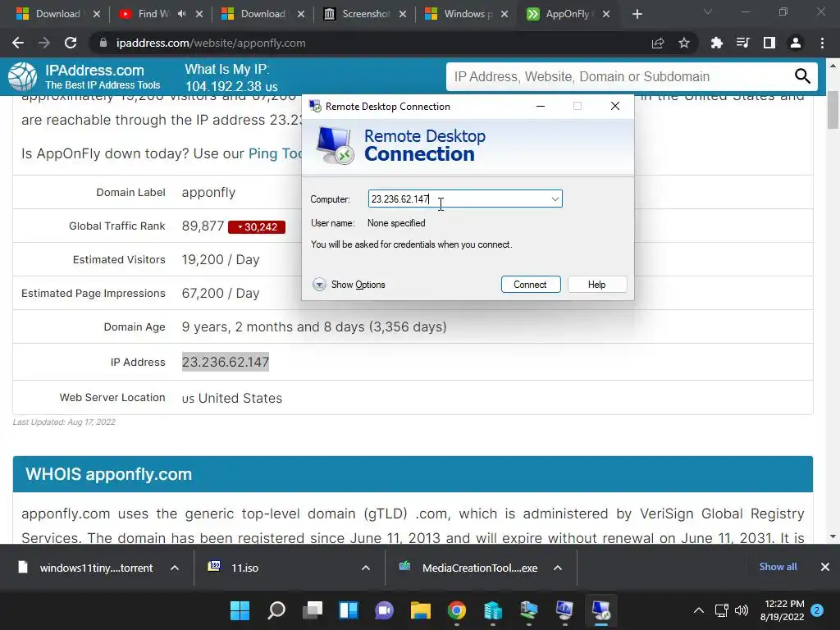Viewport: 840px width, 630px height.
Task: Mute the Find W... tab audio
Action: (181, 14)
